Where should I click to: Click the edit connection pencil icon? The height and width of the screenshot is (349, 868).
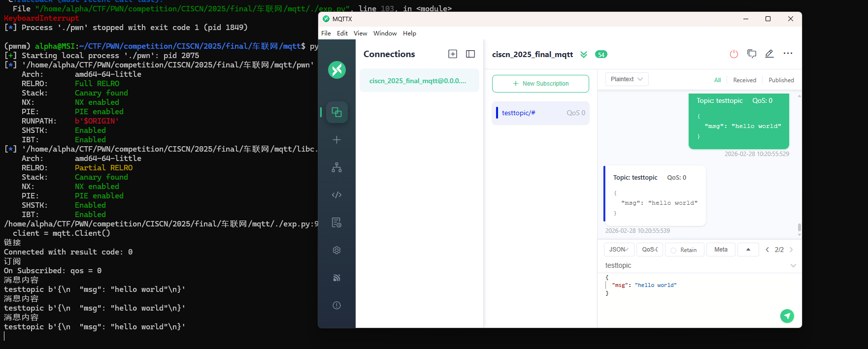(769, 54)
